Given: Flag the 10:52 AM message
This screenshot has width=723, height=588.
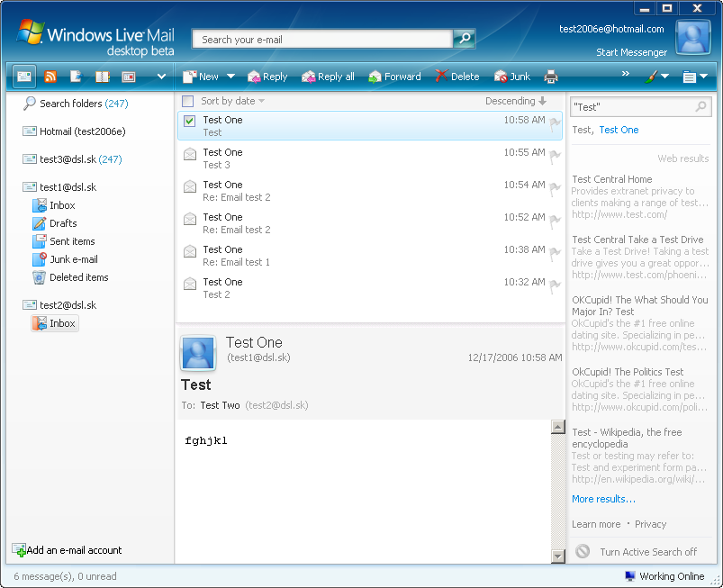Looking at the screenshot, I should 556,221.
